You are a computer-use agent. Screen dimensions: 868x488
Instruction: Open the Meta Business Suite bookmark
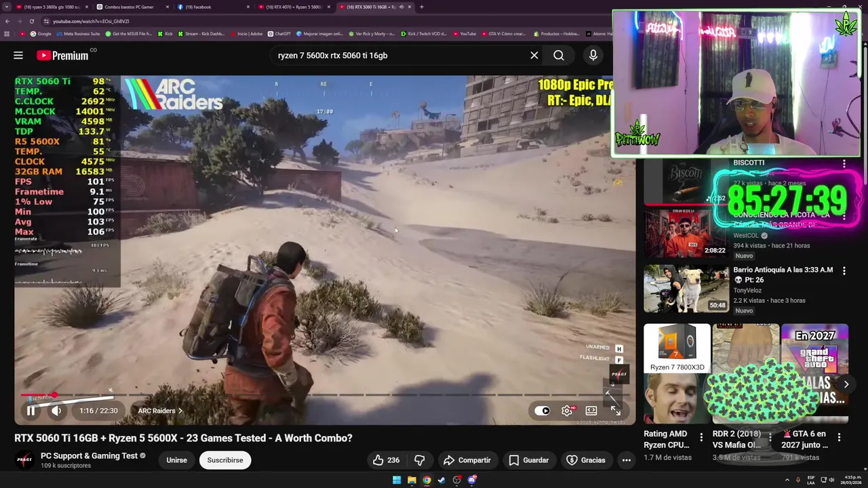[78, 33]
